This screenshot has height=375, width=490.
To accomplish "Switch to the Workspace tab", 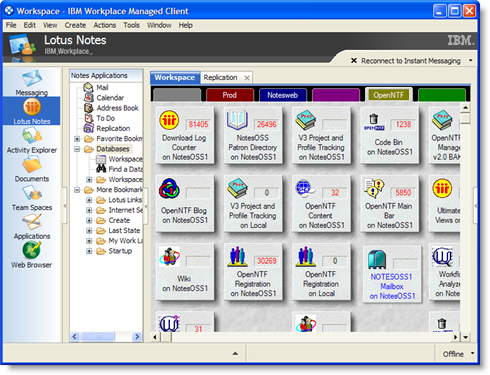I will tap(175, 77).
